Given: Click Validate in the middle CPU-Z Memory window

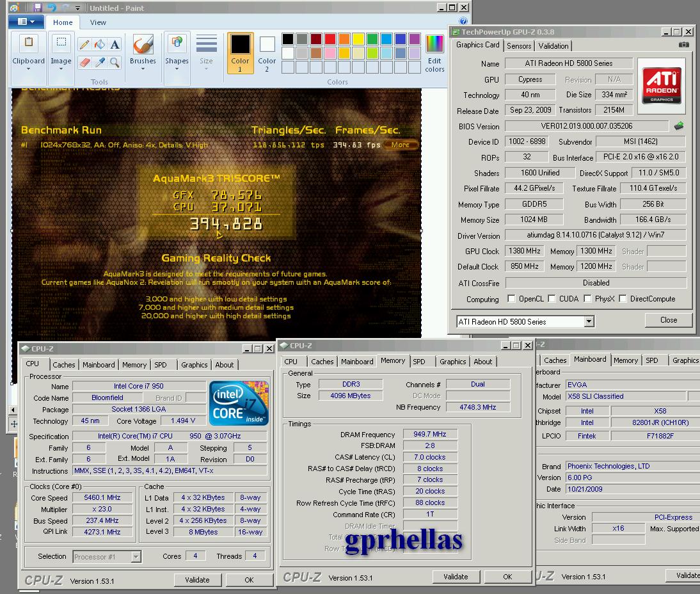Looking at the screenshot, I should click(456, 577).
